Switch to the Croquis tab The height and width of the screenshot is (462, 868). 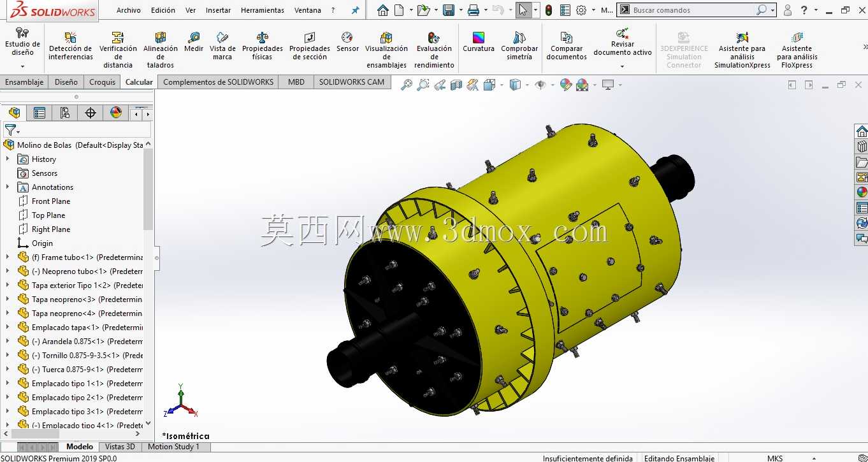click(103, 82)
